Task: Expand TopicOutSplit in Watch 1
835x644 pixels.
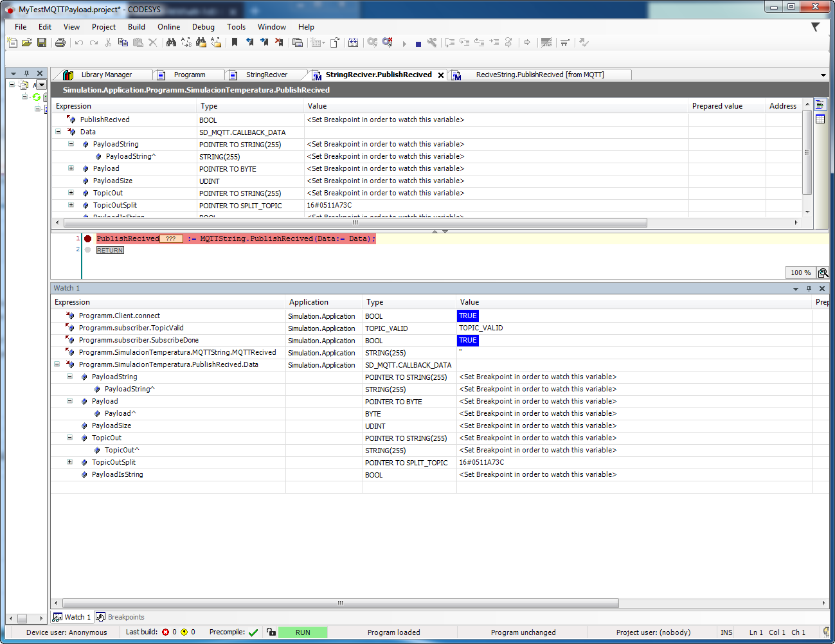Action: (69, 462)
